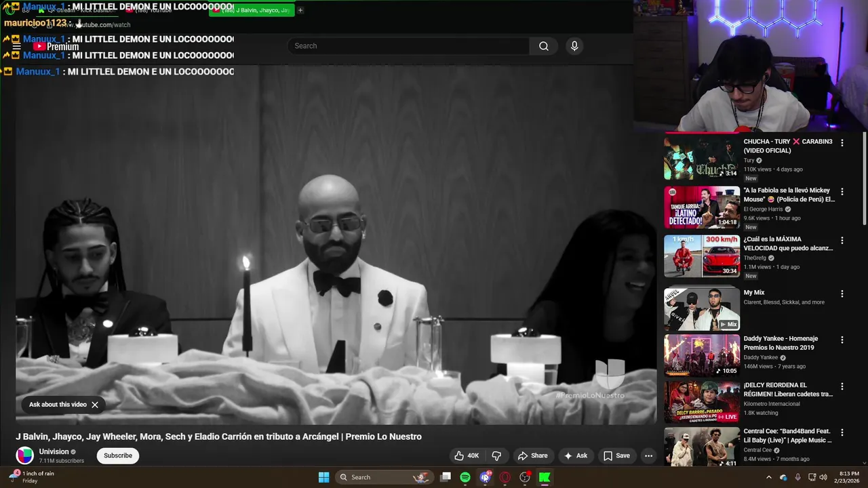Dislike the video with thumbs down
Screen dimensions: 868x488
496,455
